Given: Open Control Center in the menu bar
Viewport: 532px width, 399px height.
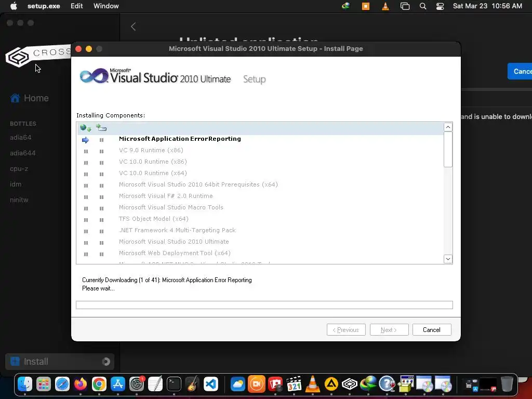Looking at the screenshot, I should click(440, 6).
